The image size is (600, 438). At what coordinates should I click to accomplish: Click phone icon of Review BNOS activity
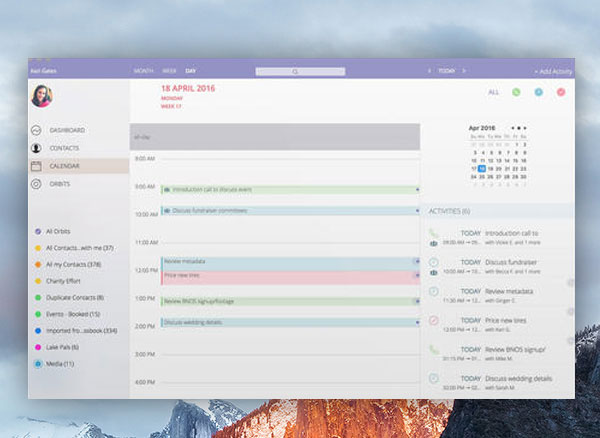(433, 349)
